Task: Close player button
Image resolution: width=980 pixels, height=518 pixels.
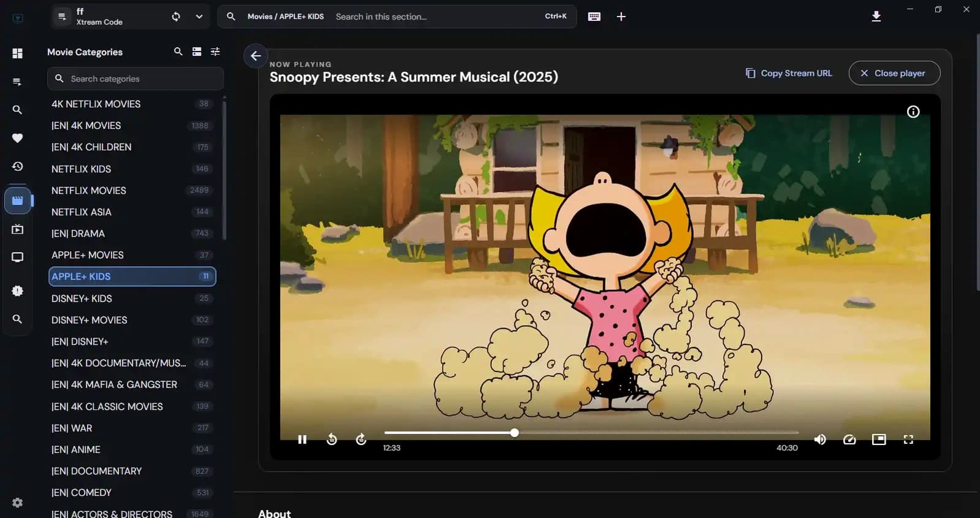Action: point(894,73)
